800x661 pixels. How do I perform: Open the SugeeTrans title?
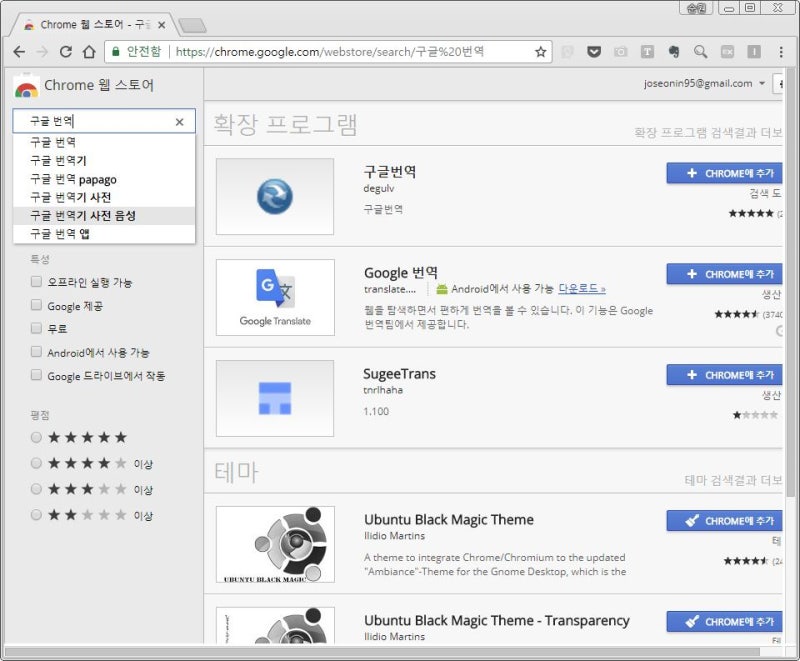(399, 374)
